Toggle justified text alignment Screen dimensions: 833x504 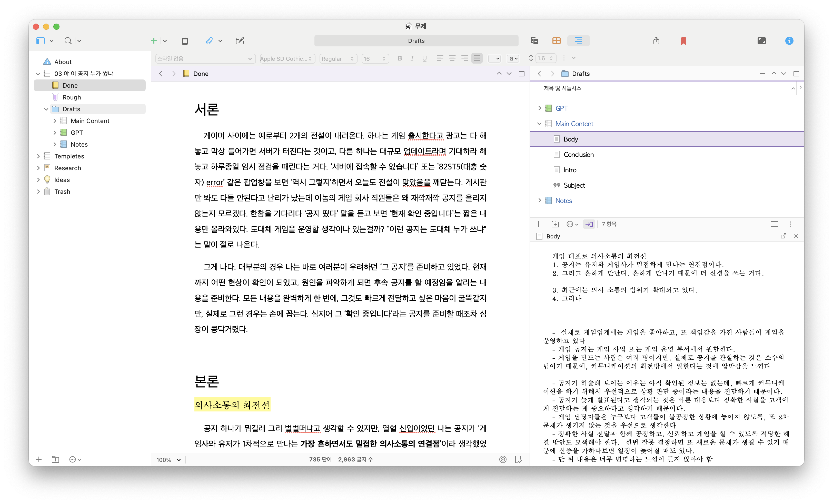tap(477, 58)
